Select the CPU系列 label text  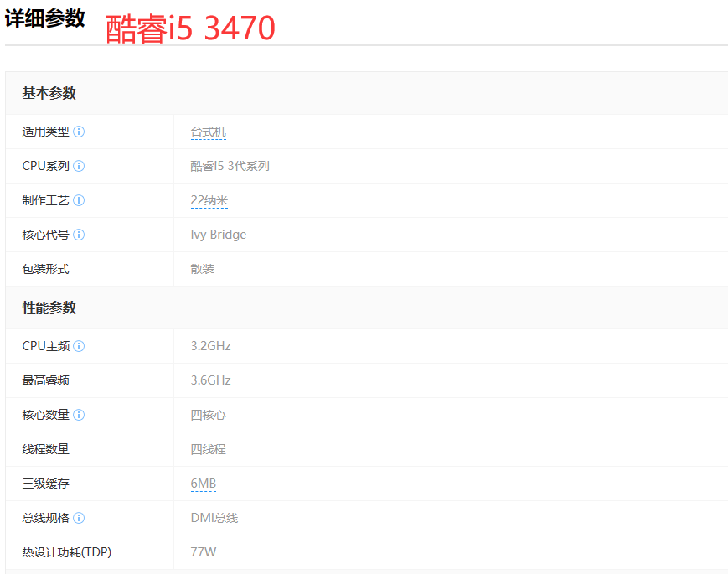(46, 166)
